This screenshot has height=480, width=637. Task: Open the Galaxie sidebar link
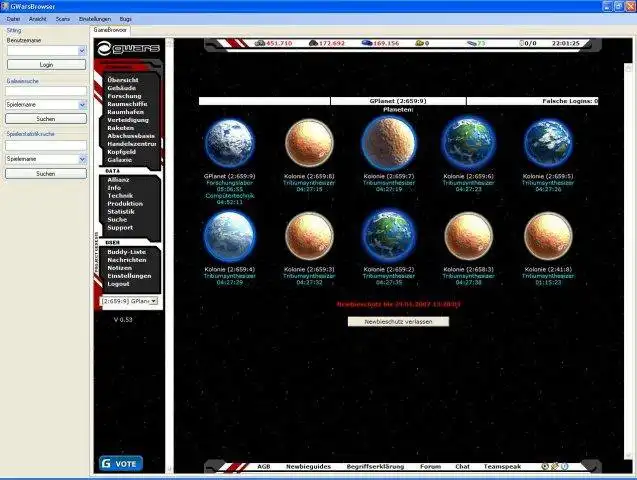coord(119,160)
